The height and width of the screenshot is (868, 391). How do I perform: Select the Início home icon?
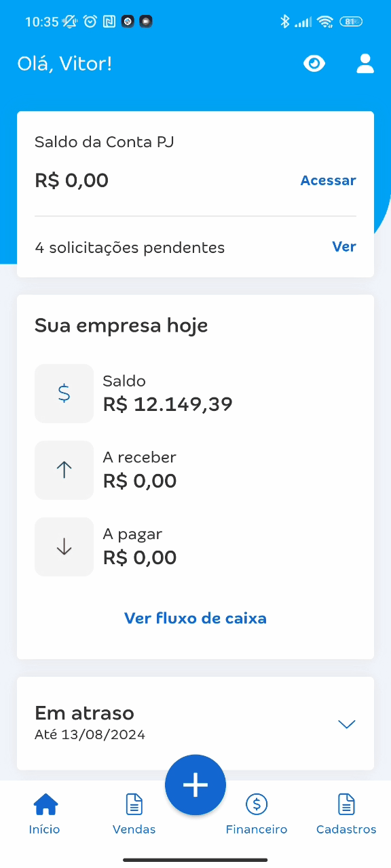(x=45, y=804)
